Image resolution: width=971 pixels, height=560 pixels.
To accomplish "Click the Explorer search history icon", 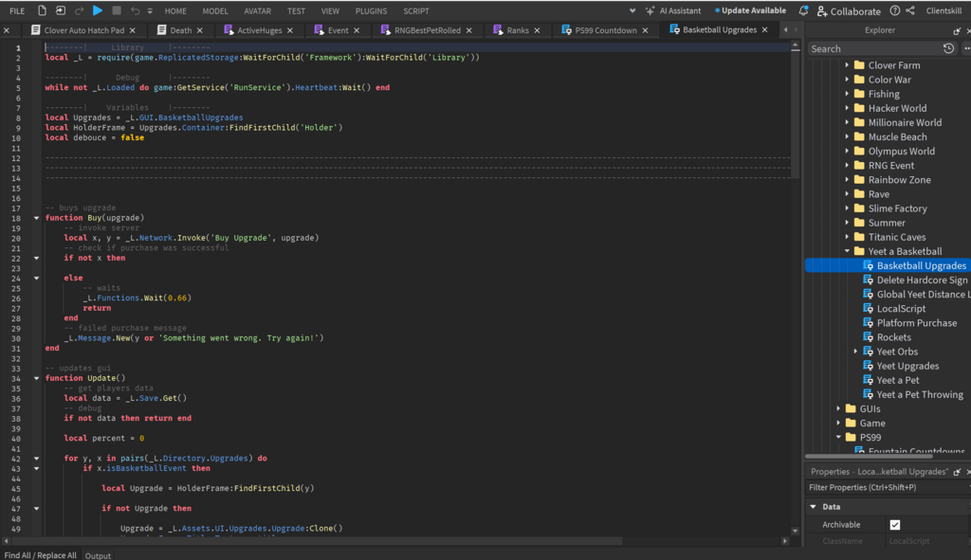I will [x=948, y=48].
